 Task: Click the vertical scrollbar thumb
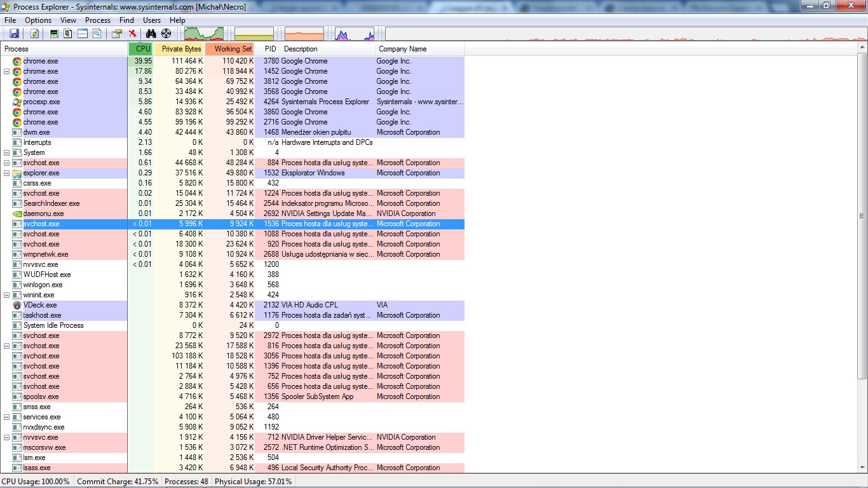[862, 217]
